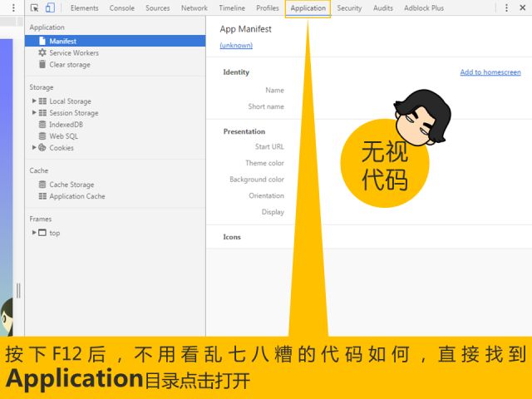Click the Cache group header

[39, 170]
